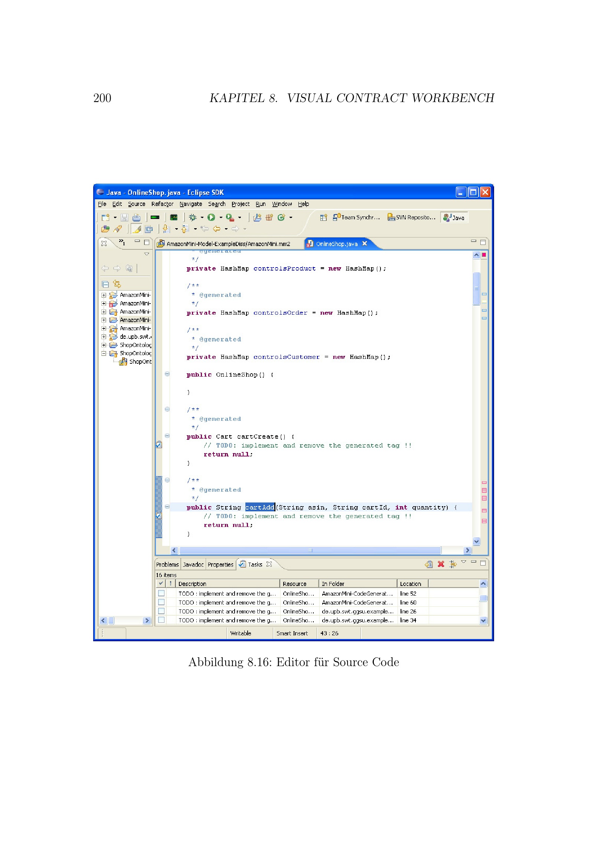Check the completed box for the line 34 task

[161, 620]
